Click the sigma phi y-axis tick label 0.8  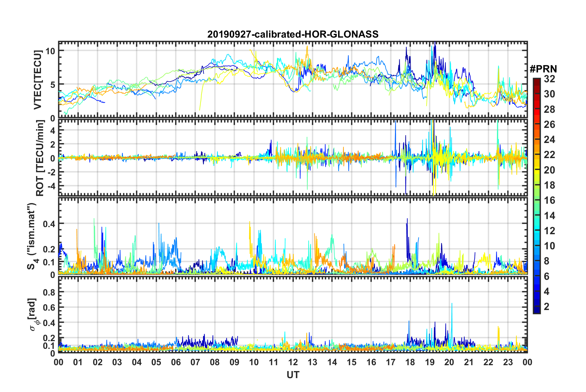[x=49, y=292]
